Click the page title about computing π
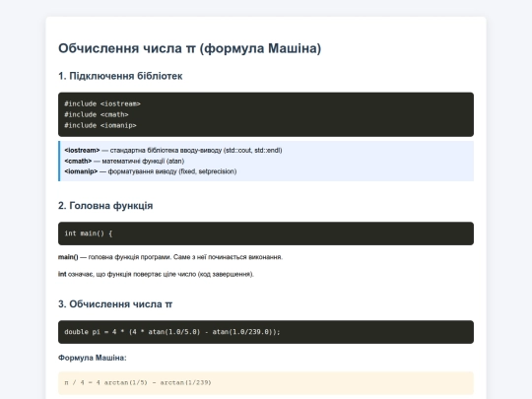This screenshot has height=399, width=532. click(x=189, y=48)
